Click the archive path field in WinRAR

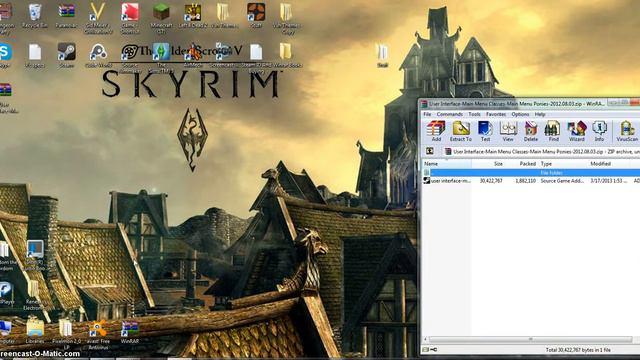542,151
